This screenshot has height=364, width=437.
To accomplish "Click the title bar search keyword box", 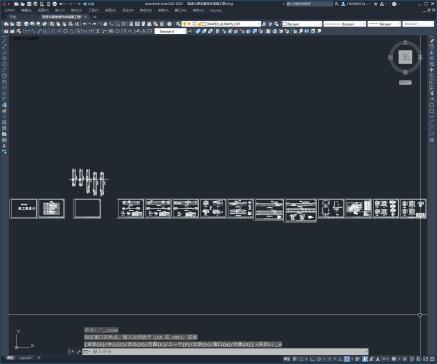I will point(310,4).
